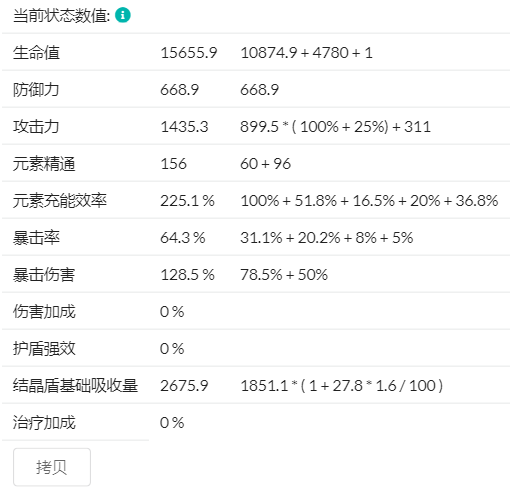Screen dimensions: 520x504
Task: Click the 伤害加成 value 0 %
Action: (172, 312)
